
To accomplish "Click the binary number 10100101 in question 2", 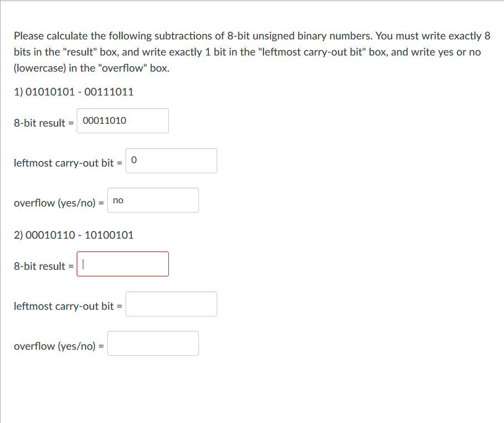I will [x=111, y=235].
